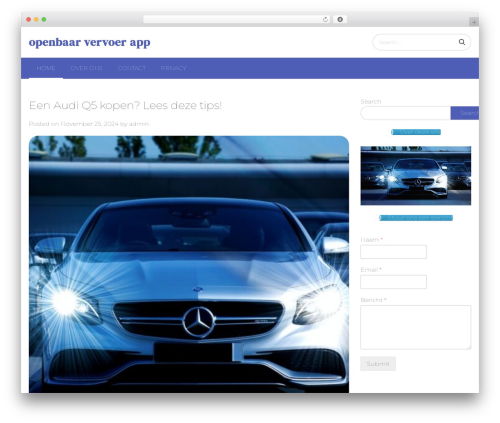The image size is (500, 423).
Task: Focus the sidebar search input
Action: pyautogui.click(x=405, y=113)
